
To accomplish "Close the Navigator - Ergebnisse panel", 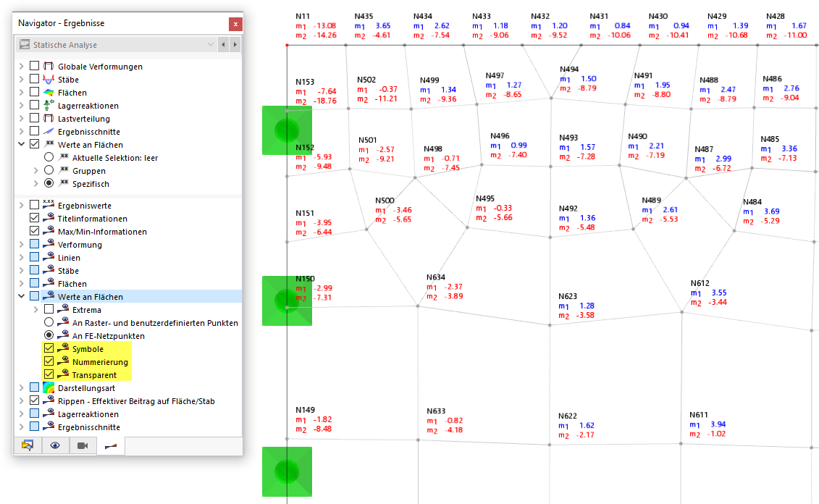I will pyautogui.click(x=235, y=24).
